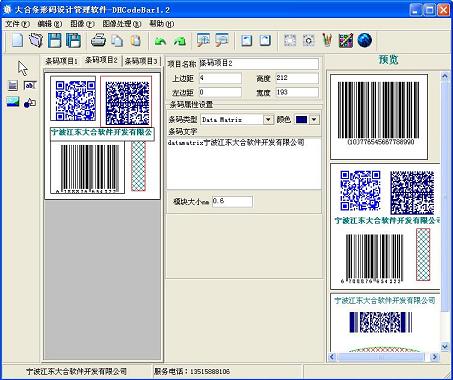Select the Data Matrix code on canvas
453x380 pixels.
[x=126, y=102]
